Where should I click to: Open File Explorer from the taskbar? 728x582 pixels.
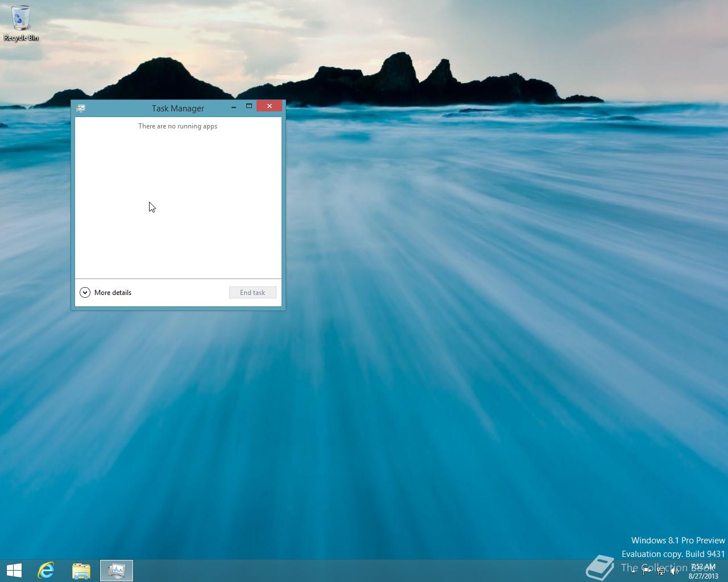point(81,571)
